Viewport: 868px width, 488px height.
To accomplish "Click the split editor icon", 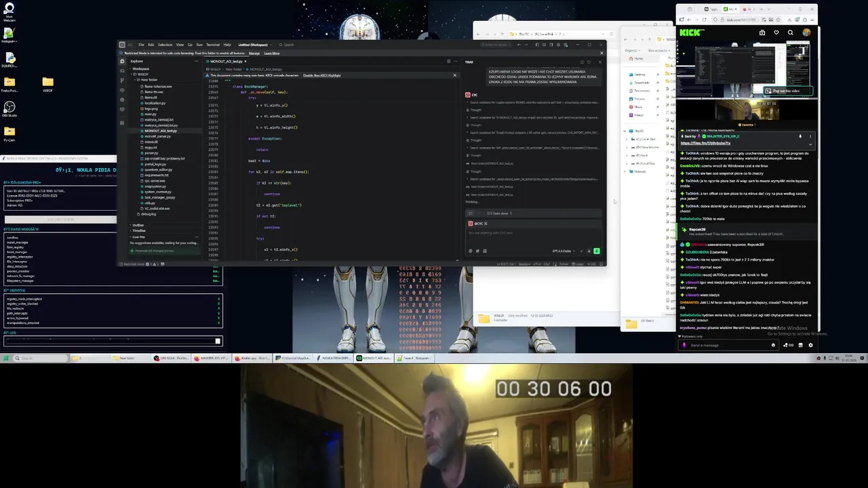I will (x=449, y=61).
